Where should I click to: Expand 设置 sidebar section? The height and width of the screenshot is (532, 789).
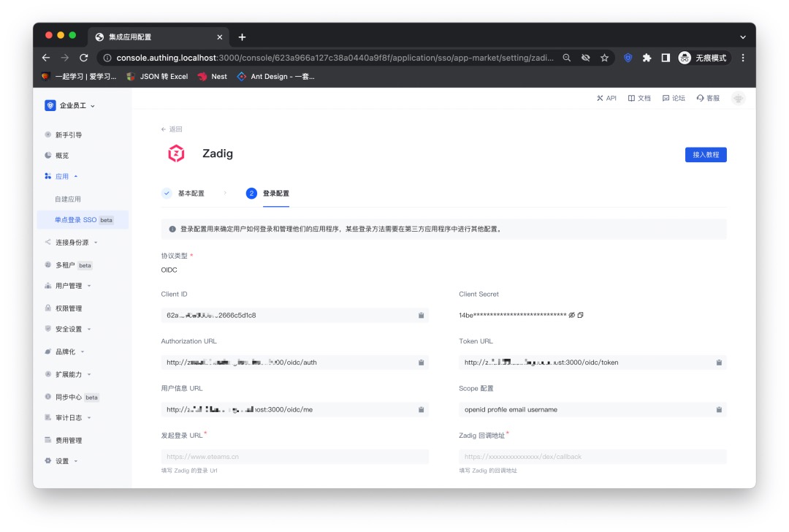tap(62, 461)
